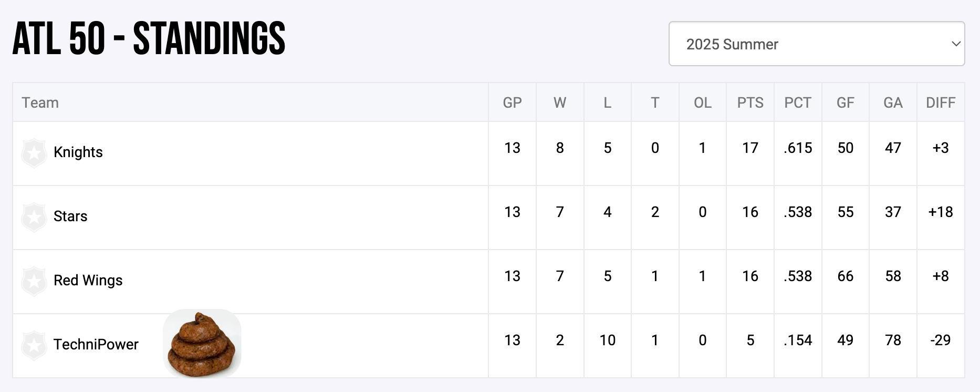Click the Knights team shield icon
This screenshot has height=392, width=980.
pyautogui.click(x=34, y=153)
